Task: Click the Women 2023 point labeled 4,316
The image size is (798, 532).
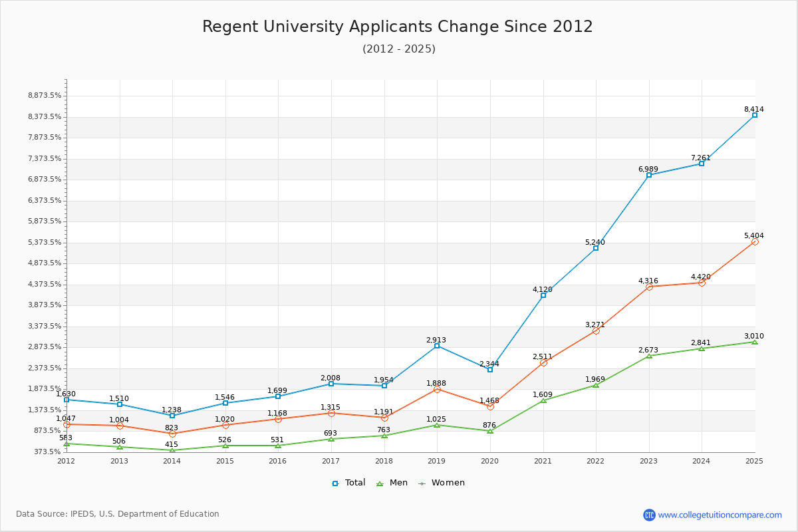Action: pyautogui.click(x=649, y=287)
